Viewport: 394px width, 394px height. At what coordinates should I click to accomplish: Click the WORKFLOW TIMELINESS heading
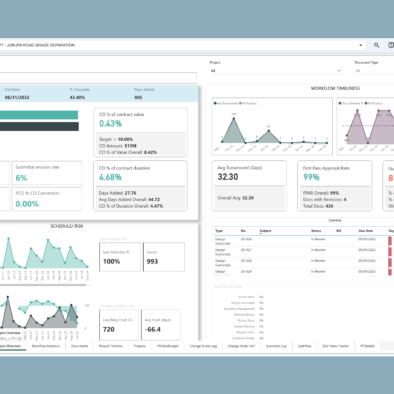coord(335,88)
